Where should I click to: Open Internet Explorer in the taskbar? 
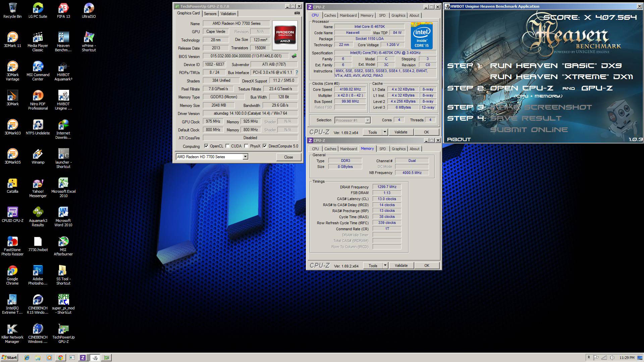[27, 358]
